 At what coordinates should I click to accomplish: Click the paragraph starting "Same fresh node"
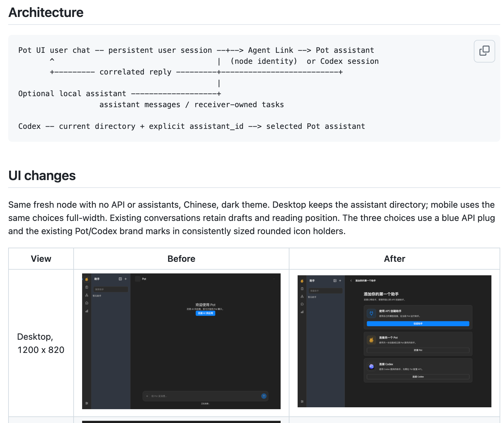(x=252, y=218)
